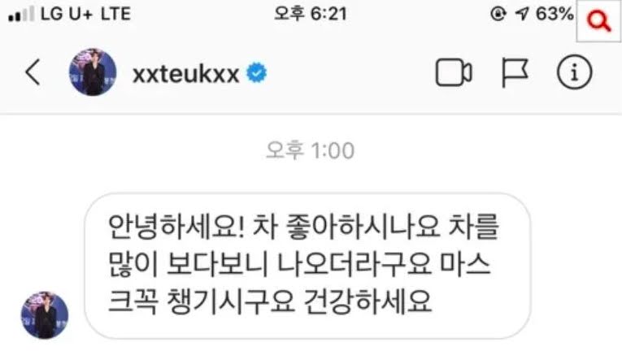622x364 pixels.
Task: Open xxteukxx profile picture in header
Action: [93, 72]
